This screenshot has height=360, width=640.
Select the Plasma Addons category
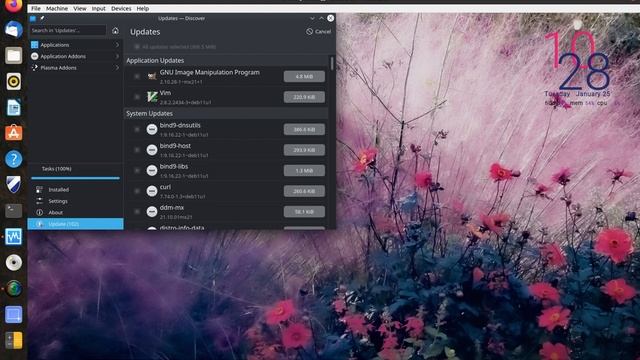pos(76,68)
